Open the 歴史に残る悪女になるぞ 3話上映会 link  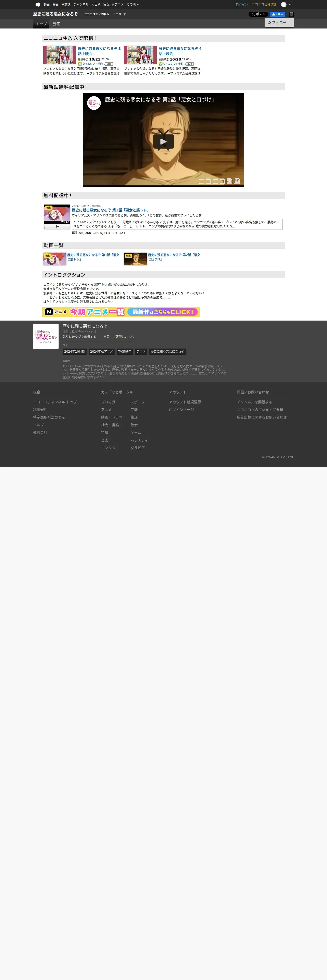point(99,51)
